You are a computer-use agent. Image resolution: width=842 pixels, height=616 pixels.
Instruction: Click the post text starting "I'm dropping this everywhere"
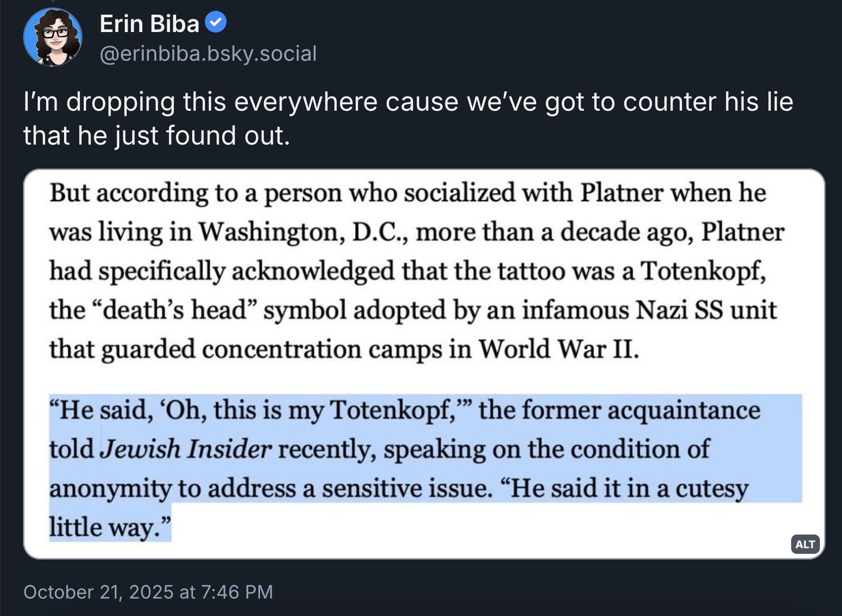pos(408,102)
